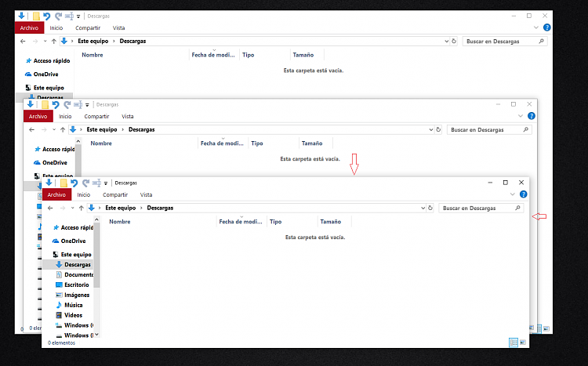Click the sidebar scroll down arrow in the front window
The image size is (588, 366).
pyautogui.click(x=96, y=335)
